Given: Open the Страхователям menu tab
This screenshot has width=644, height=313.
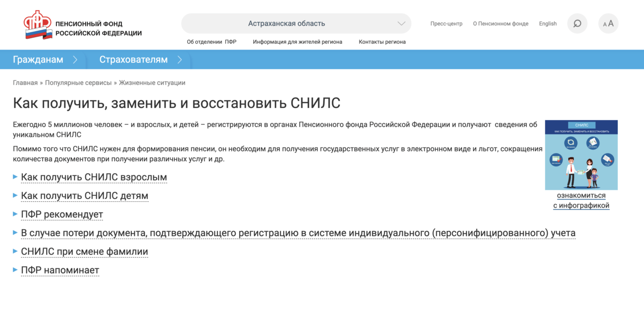Looking at the screenshot, I should 133,60.
